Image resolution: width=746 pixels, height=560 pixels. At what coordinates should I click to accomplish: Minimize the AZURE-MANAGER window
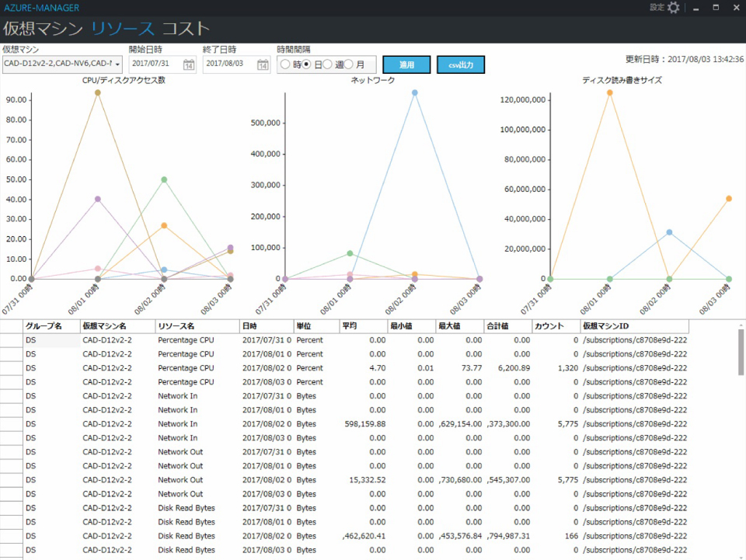[696, 9]
